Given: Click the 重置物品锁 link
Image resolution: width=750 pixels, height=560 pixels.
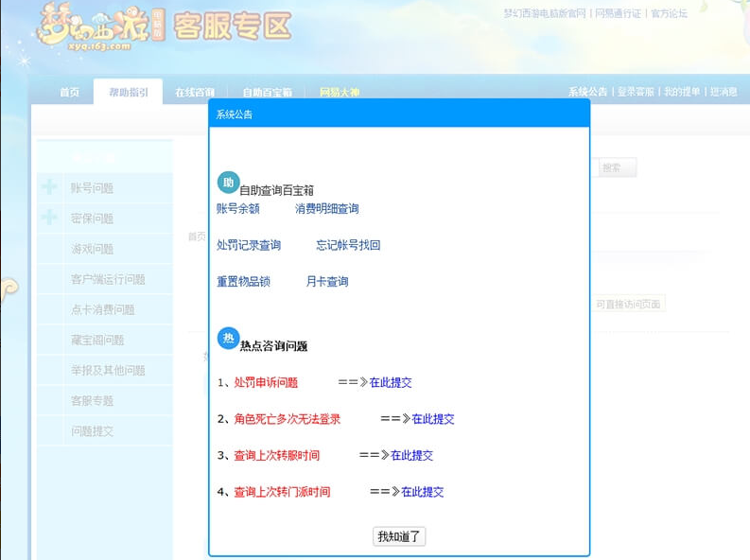Looking at the screenshot, I should [243, 282].
